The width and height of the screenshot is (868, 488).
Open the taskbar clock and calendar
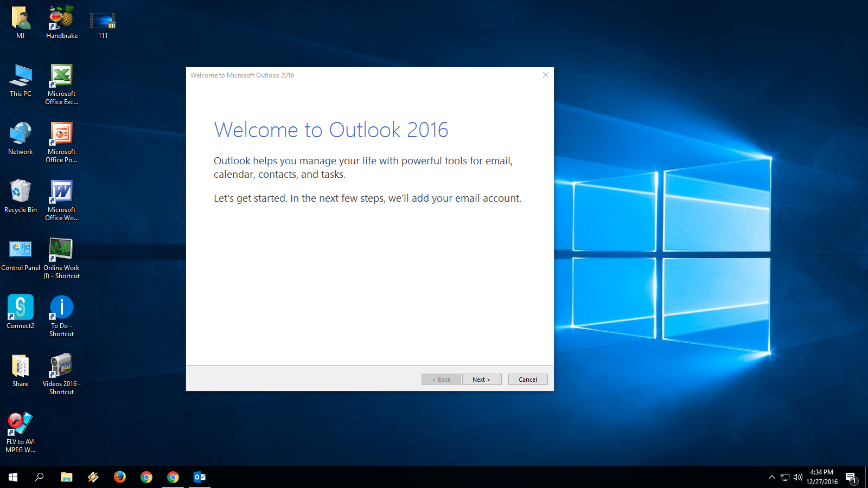(821, 477)
